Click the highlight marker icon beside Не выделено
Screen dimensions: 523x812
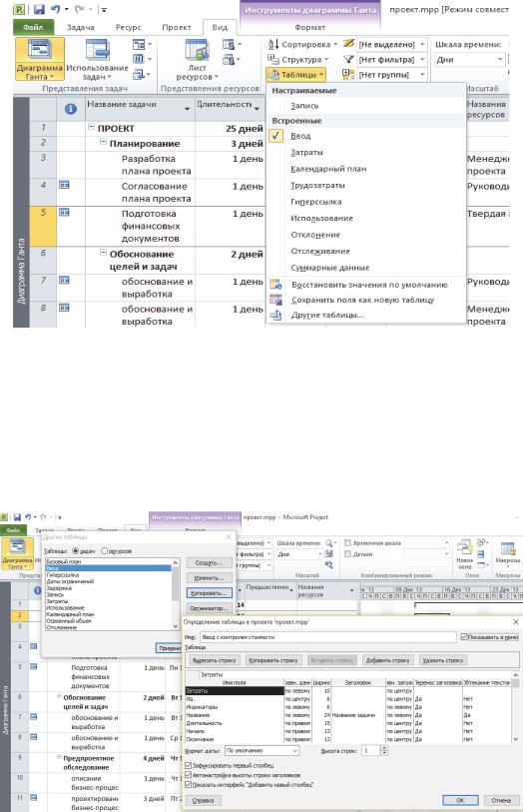[x=348, y=44]
